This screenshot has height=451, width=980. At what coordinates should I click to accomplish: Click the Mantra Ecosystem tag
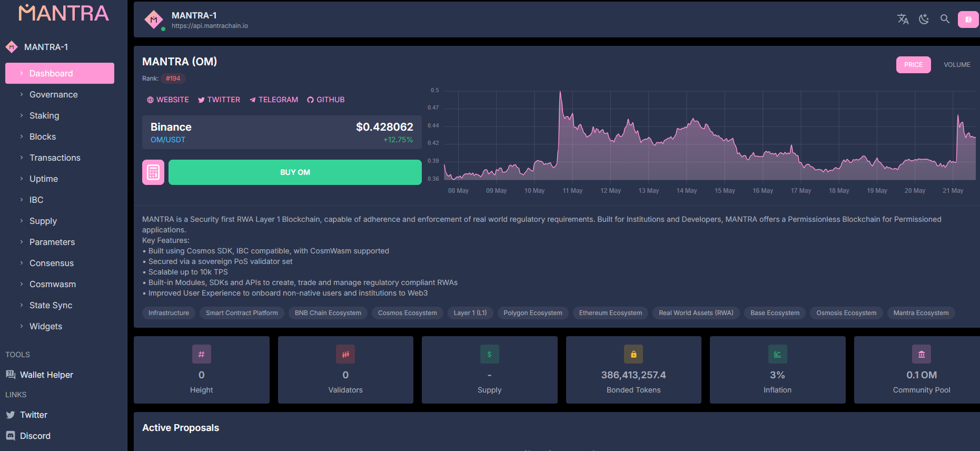point(921,313)
